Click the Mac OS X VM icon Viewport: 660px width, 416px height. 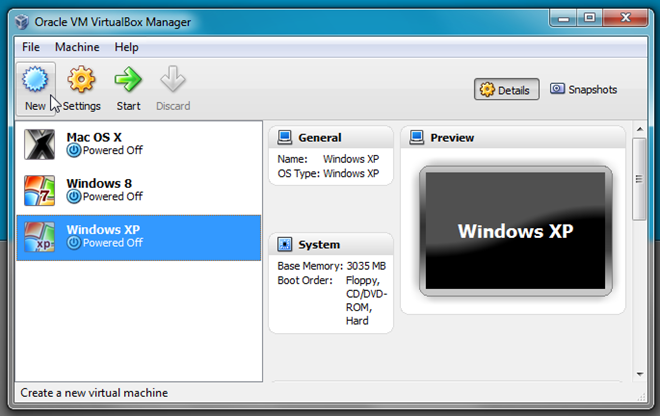(x=39, y=144)
